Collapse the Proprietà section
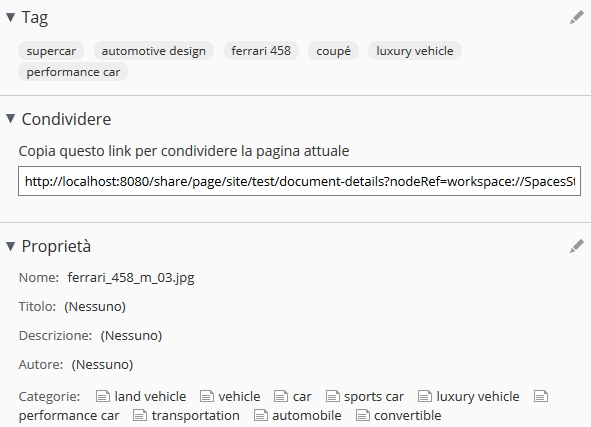This screenshot has width=591, height=427. [x=11, y=246]
